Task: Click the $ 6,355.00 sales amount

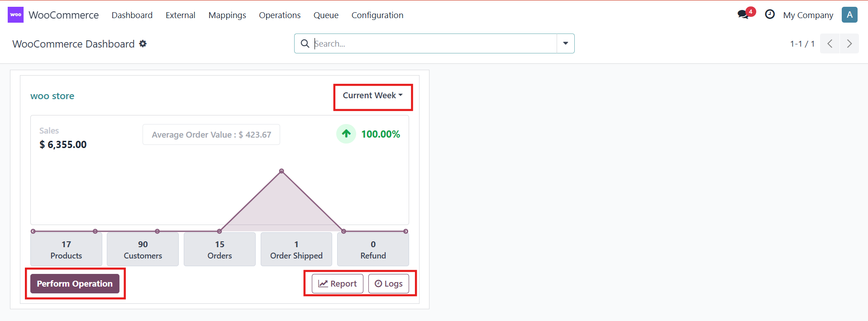Action: click(63, 144)
